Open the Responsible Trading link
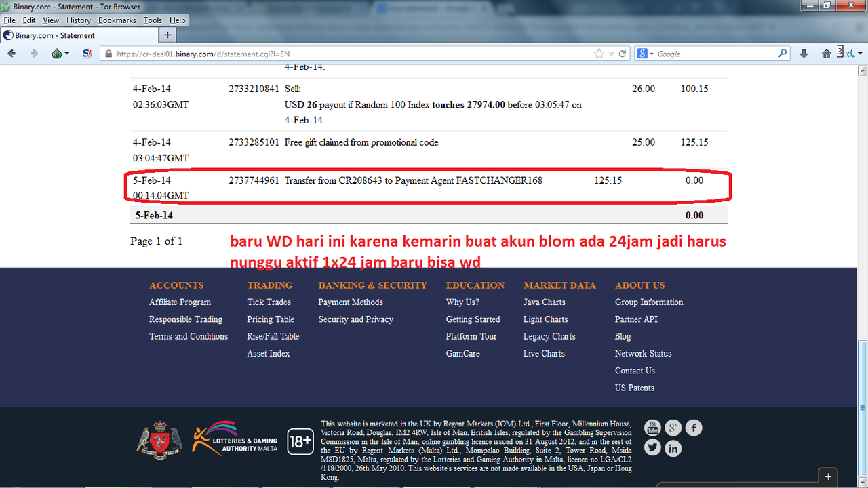 pos(186,319)
